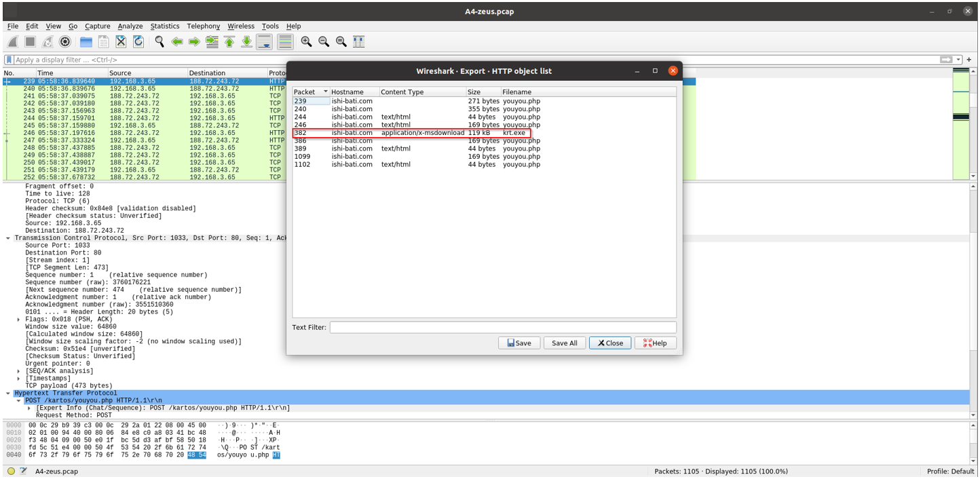This screenshot has width=980, height=483.
Task: Open the Capture menu
Action: (x=98, y=26)
